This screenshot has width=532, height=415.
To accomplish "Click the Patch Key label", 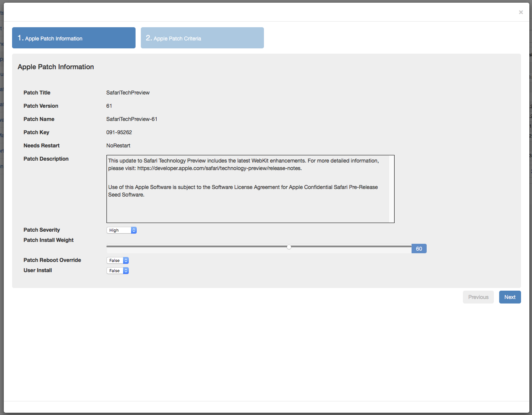I will (36, 132).
